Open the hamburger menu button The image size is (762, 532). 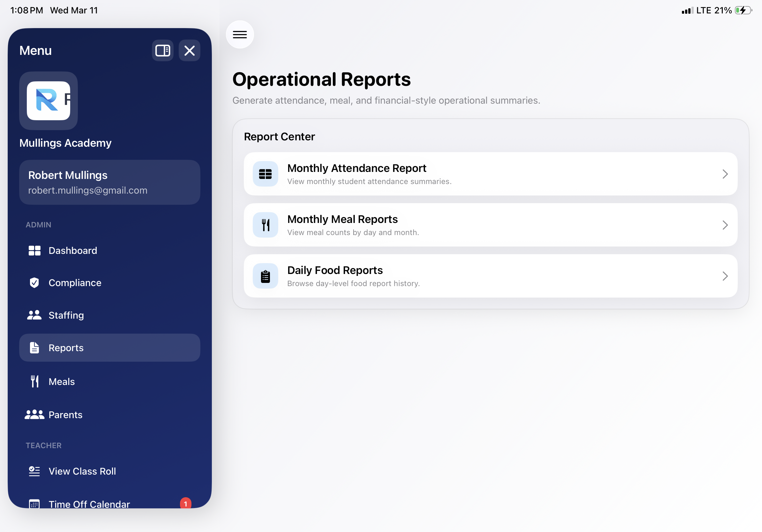tap(240, 34)
